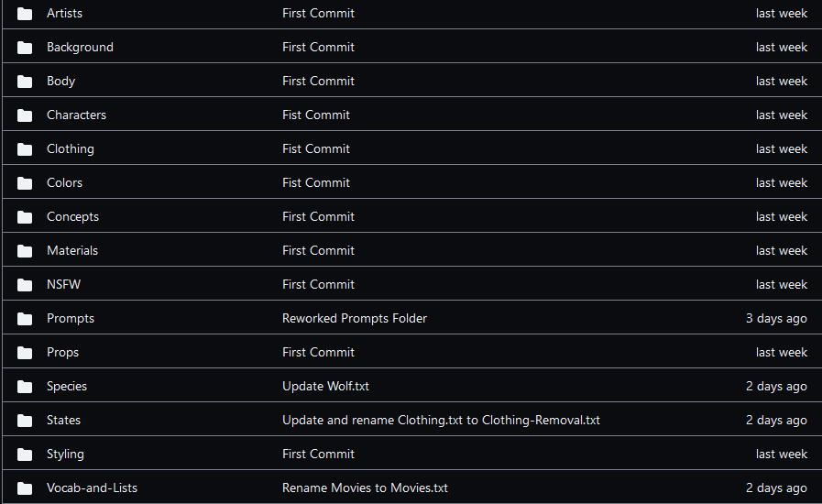The height and width of the screenshot is (504, 822).
Task: Click the folder icon next to Background
Action: coord(25,48)
